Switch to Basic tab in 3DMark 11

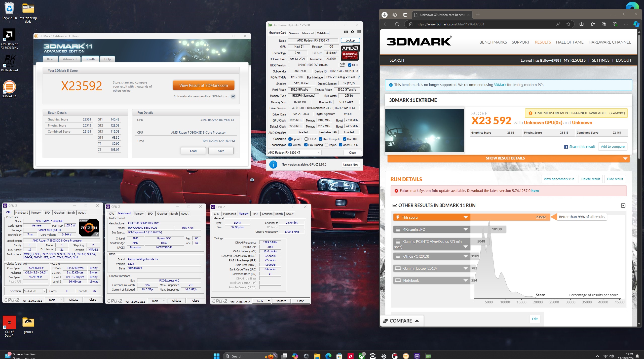(x=50, y=59)
